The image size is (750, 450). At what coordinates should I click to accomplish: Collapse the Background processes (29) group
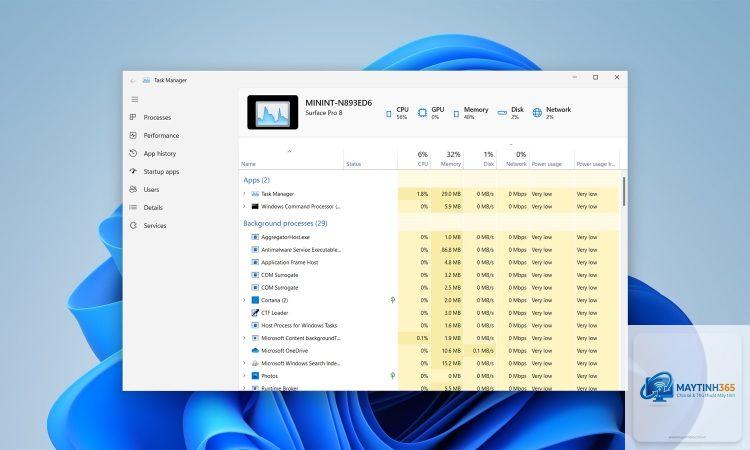(x=285, y=223)
